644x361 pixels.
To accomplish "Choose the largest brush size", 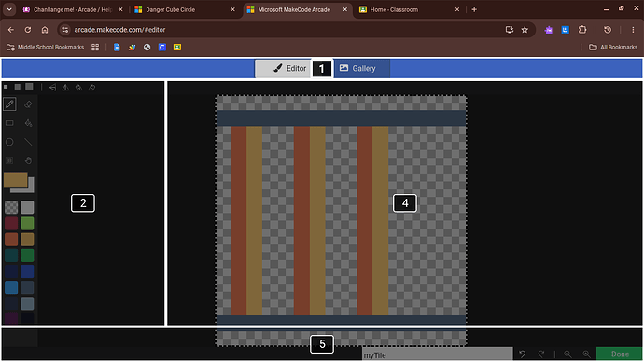I will (29, 87).
